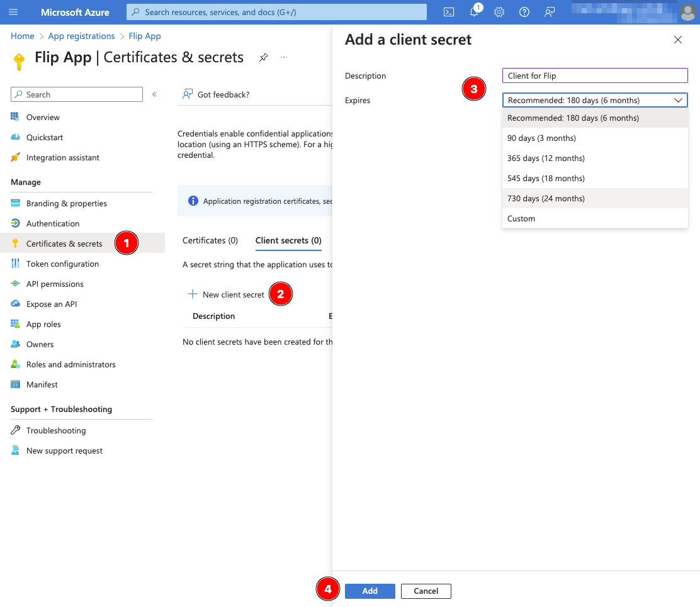
Task: Click the New client secret text
Action: click(234, 294)
